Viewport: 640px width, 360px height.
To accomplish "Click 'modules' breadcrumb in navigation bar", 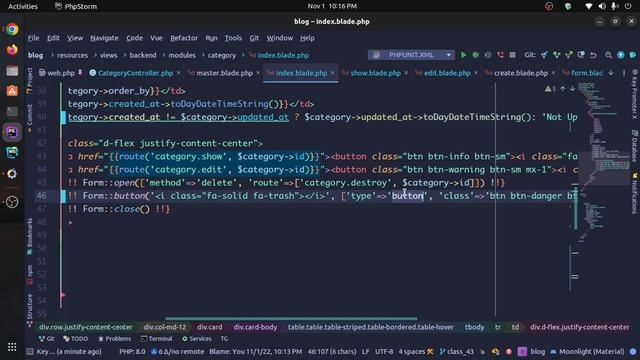I will click(182, 55).
